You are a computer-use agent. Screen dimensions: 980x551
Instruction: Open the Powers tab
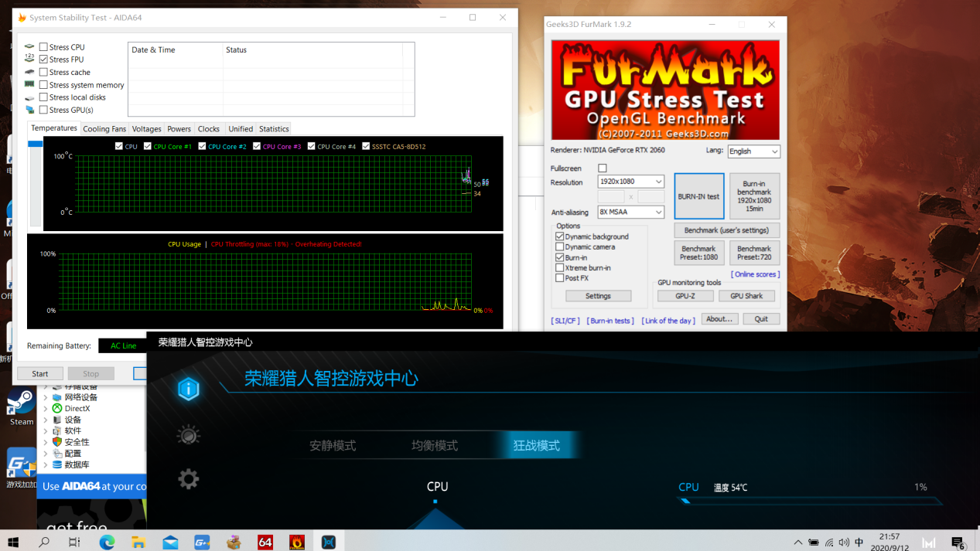pyautogui.click(x=179, y=129)
